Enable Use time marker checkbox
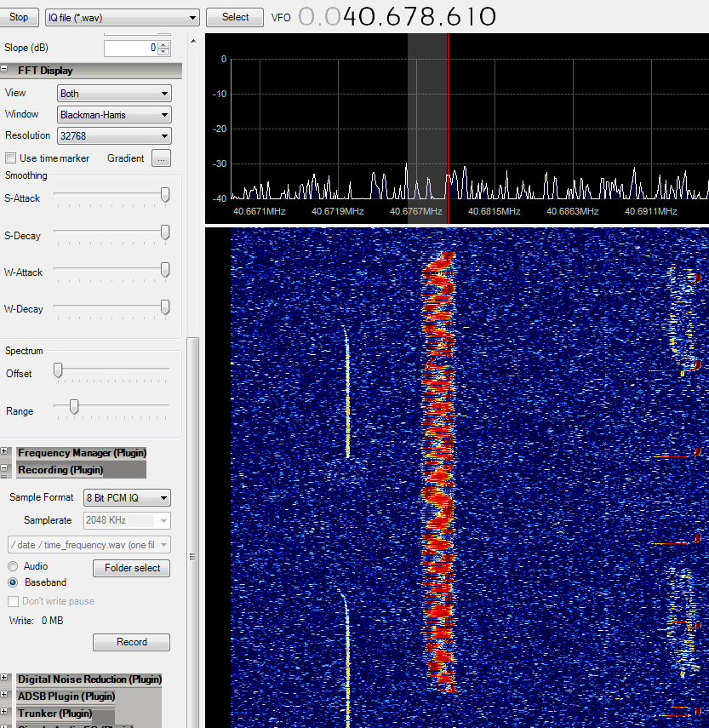Image resolution: width=709 pixels, height=728 pixels. (x=11, y=158)
